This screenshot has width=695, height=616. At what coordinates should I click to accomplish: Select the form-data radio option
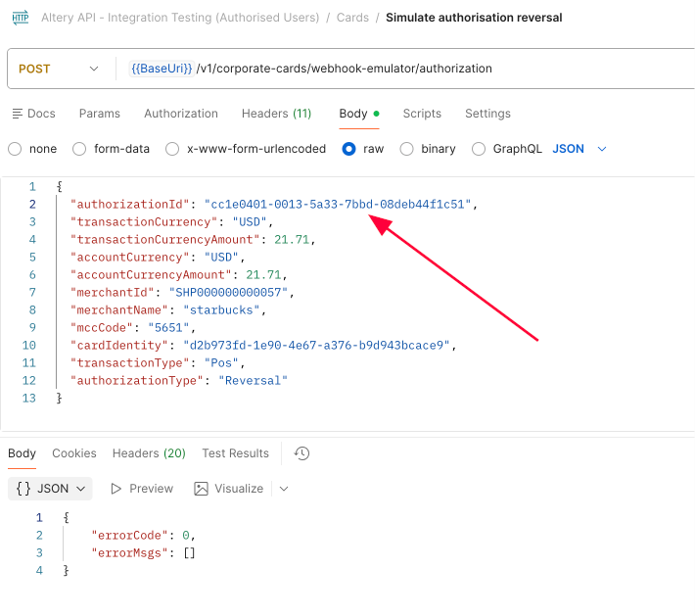79,149
